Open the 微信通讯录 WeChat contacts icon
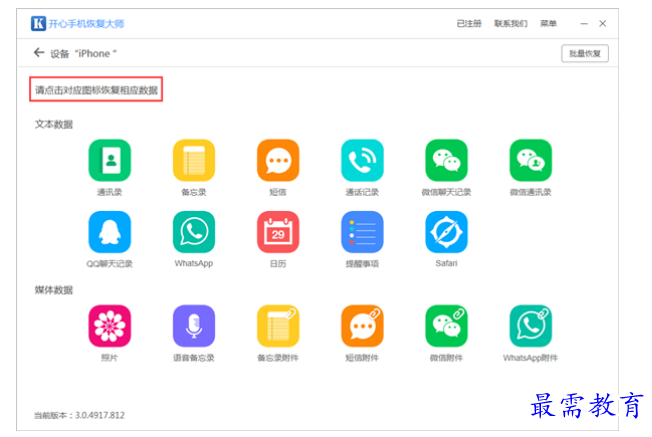The height and width of the screenshot is (437, 652). (x=531, y=160)
